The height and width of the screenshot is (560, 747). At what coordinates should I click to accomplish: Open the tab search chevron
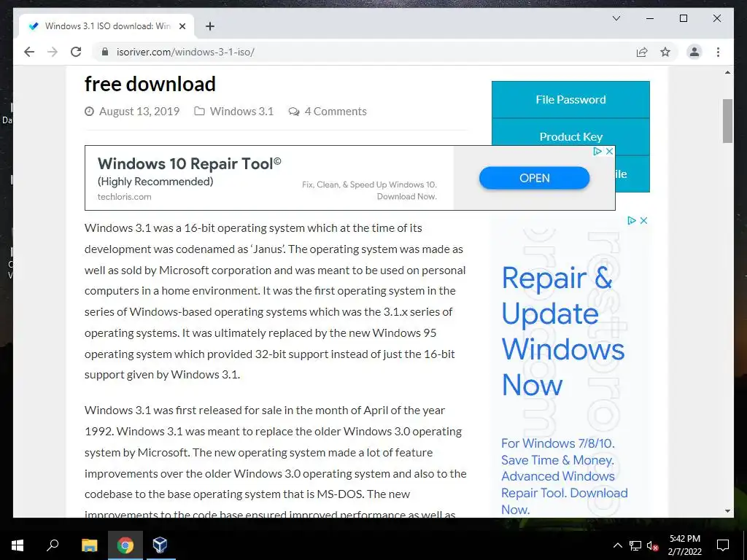coord(616,18)
